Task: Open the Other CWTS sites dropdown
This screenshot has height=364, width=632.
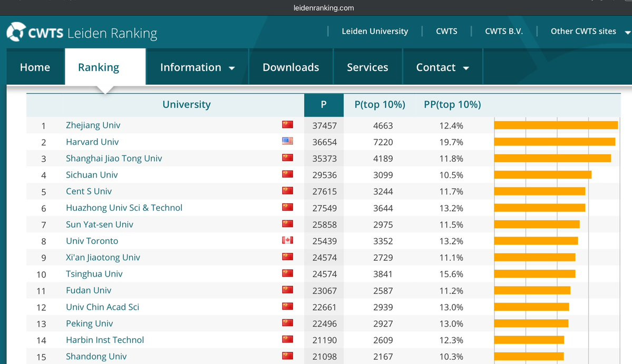Action: click(590, 31)
